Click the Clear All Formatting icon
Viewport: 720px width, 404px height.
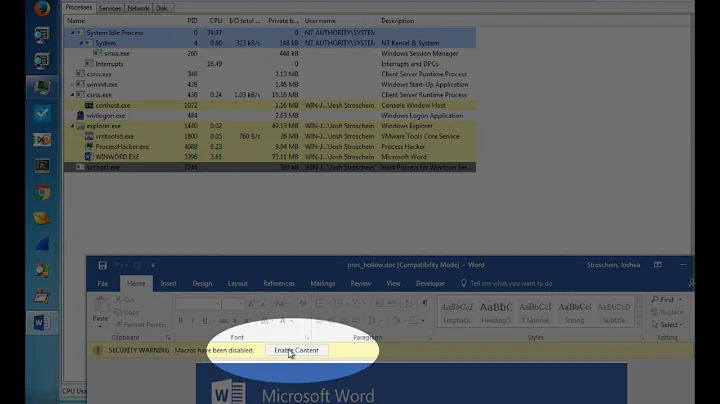tap(303, 303)
